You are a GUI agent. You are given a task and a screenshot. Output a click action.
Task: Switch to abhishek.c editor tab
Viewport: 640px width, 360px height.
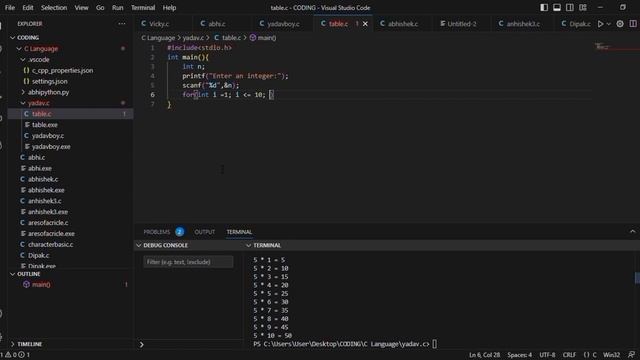coord(402,24)
